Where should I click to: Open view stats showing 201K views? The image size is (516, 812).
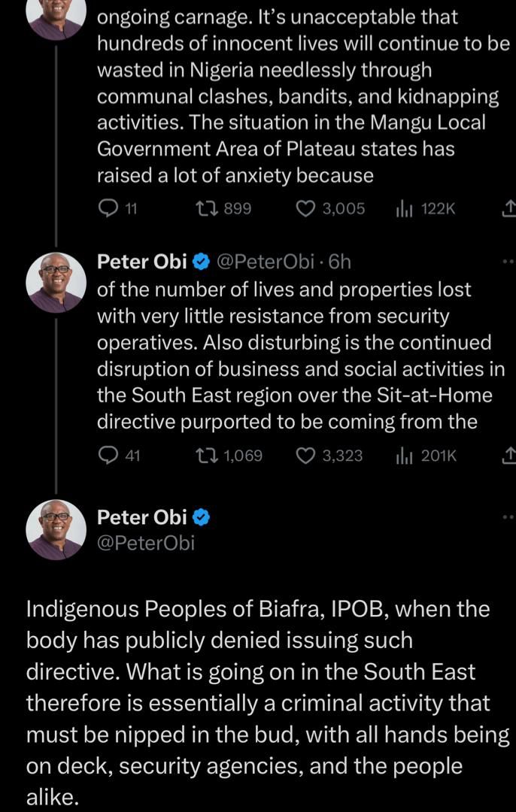402,455
